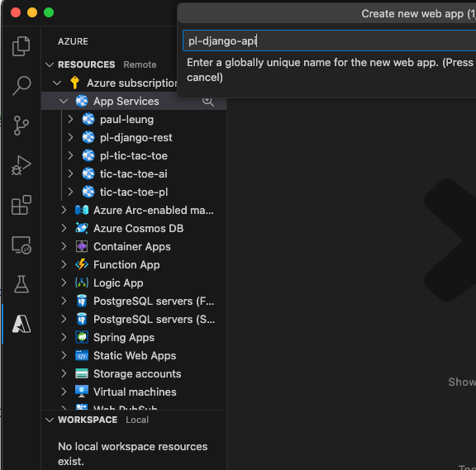476x470 pixels.
Task: Select Azure Arc-enabled ma... row label
Action: click(154, 211)
